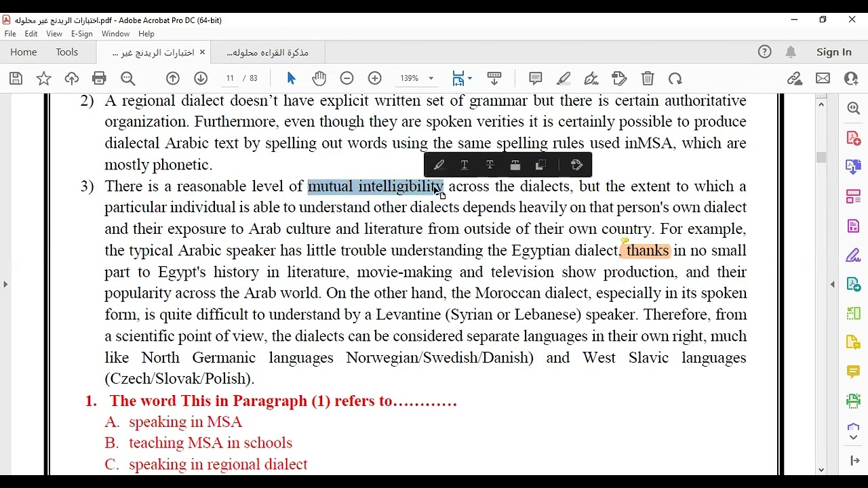The image size is (868, 488).
Task: Close the اختبارات الريدنج غير document tab
Action: pyautogui.click(x=202, y=52)
